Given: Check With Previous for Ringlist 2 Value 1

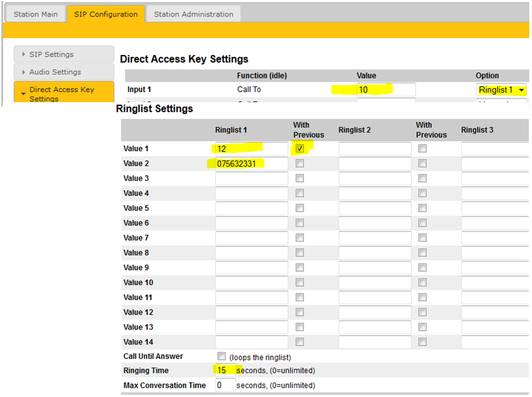Looking at the screenshot, I should tap(422, 149).
